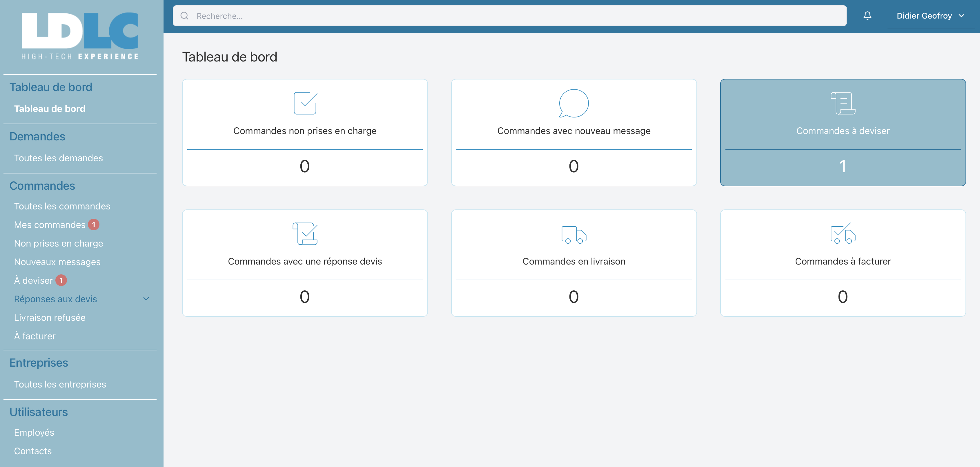Image resolution: width=980 pixels, height=467 pixels.
Task: Open Livraison refusée
Action: click(50, 318)
